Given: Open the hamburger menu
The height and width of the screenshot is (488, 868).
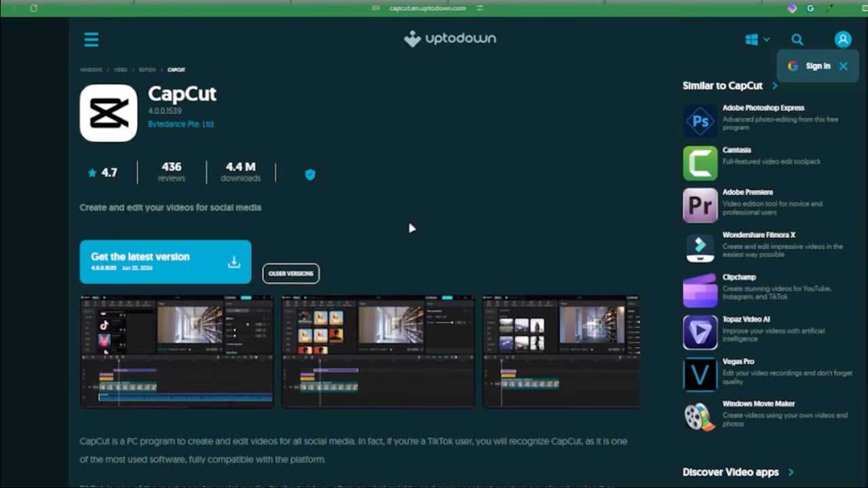Looking at the screenshot, I should tap(92, 39).
